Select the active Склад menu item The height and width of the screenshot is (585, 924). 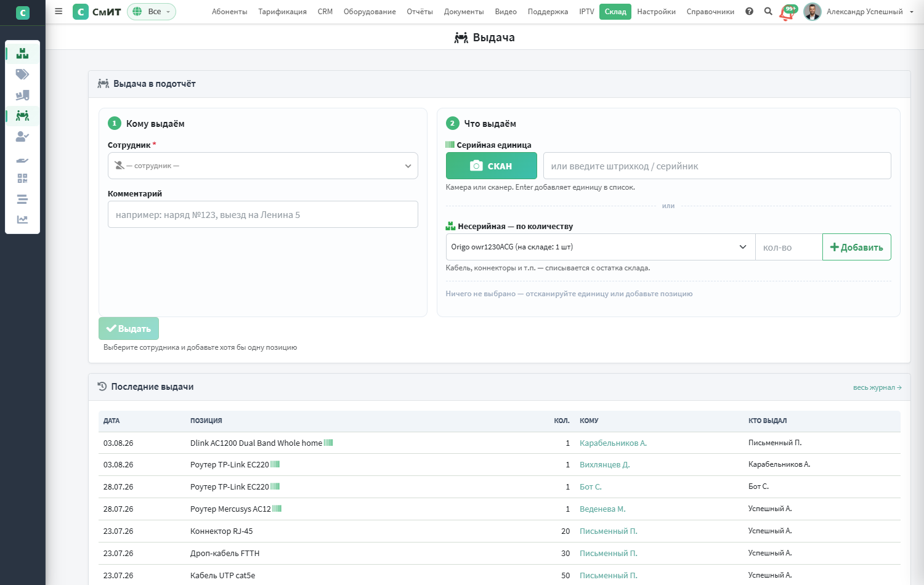coord(615,12)
